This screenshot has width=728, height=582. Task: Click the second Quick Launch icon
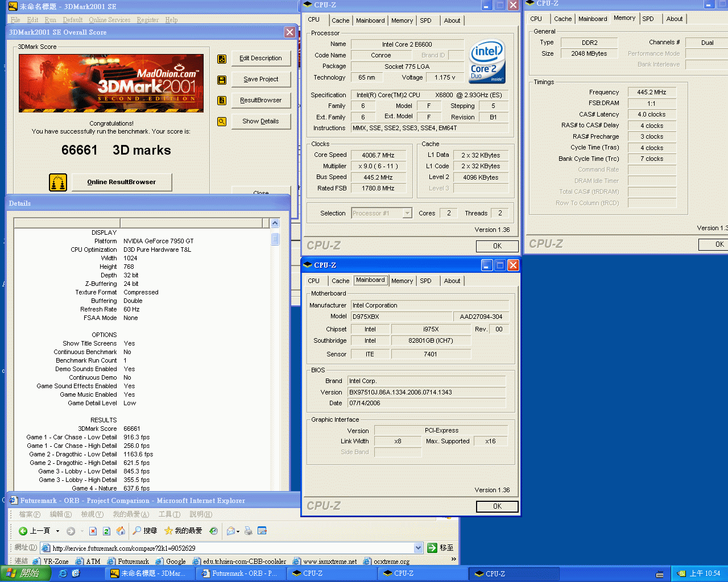click(76, 573)
